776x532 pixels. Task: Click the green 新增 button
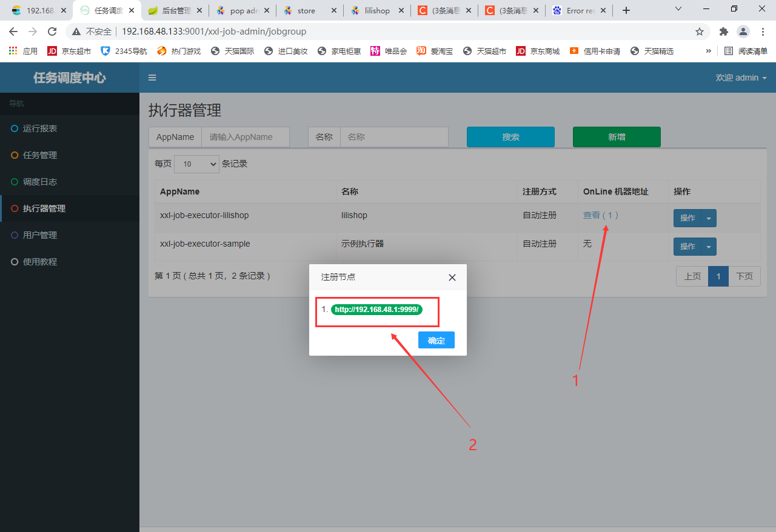[617, 137]
